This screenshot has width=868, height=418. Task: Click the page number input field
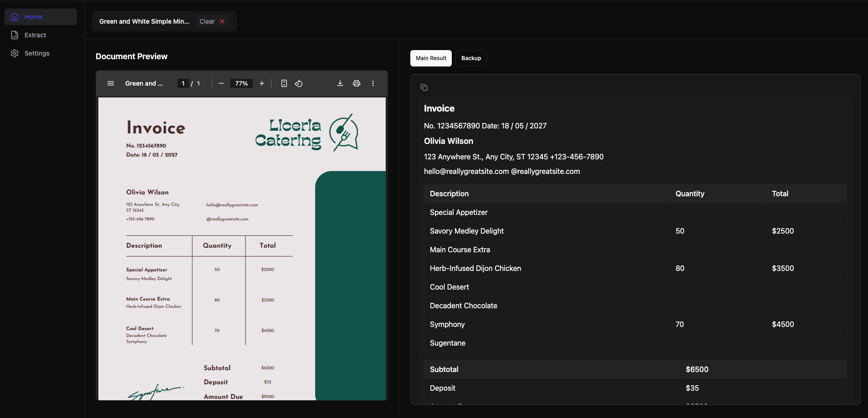pyautogui.click(x=183, y=83)
